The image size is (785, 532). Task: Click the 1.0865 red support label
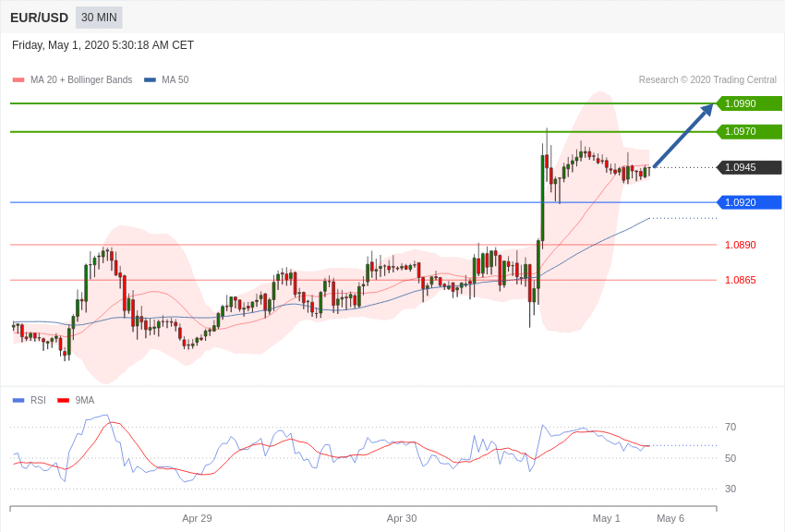[741, 280]
